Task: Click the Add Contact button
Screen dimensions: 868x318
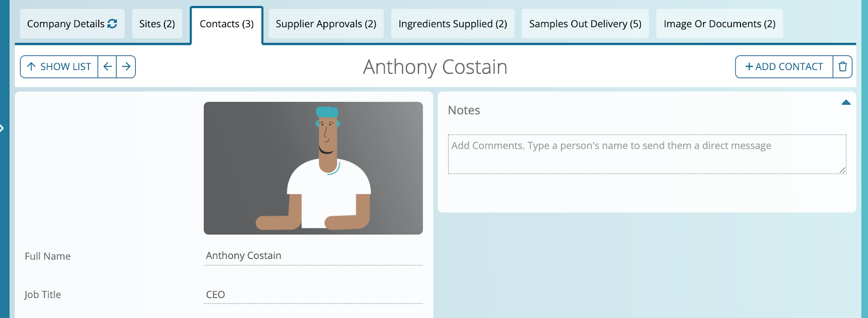Action: coord(784,67)
